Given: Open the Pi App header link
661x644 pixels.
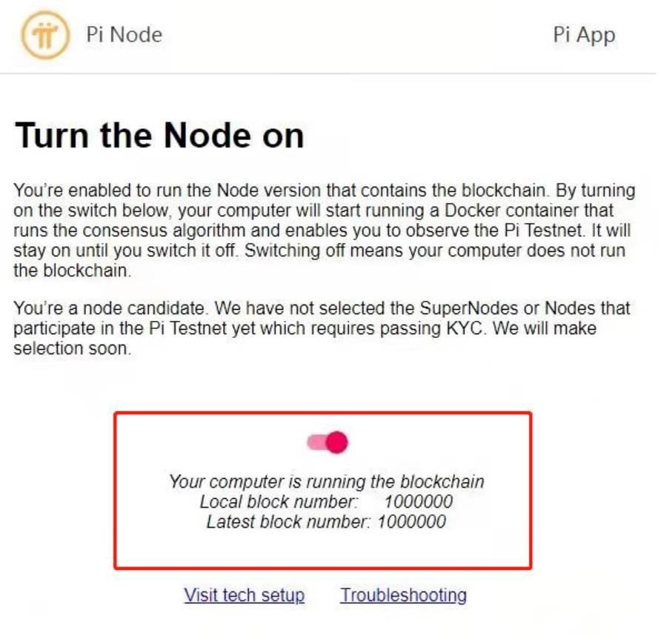Looking at the screenshot, I should [x=584, y=35].
